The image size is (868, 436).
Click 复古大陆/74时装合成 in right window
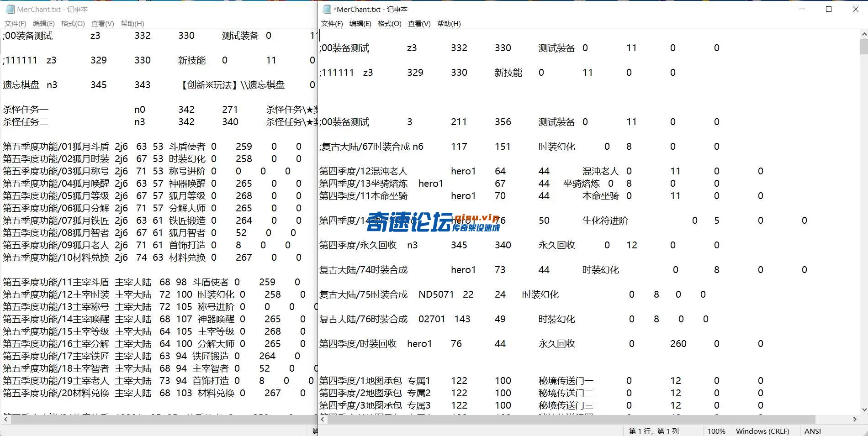coord(363,270)
